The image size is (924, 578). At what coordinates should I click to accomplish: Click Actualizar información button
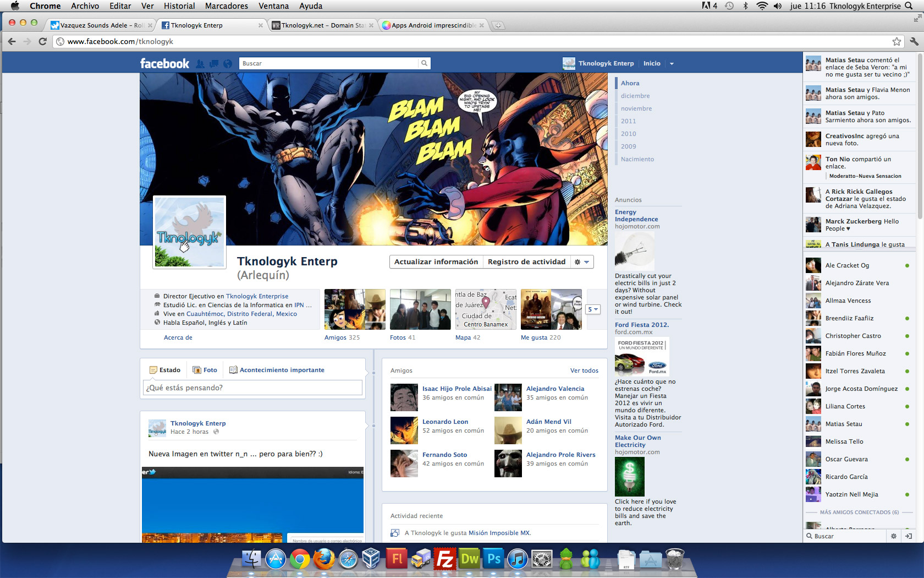436,262
